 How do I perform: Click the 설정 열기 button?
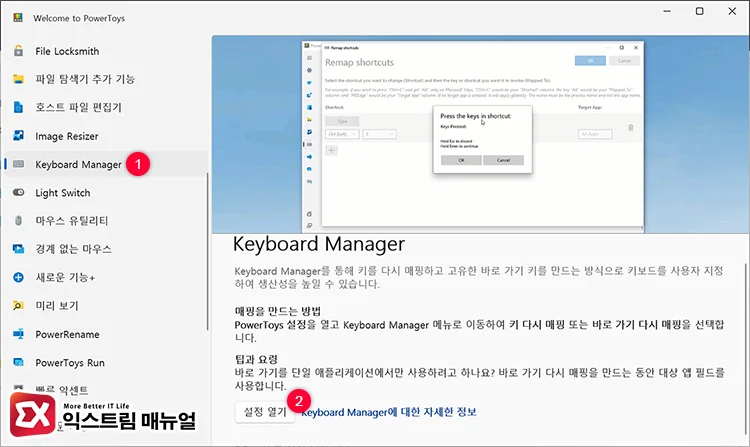(265, 412)
